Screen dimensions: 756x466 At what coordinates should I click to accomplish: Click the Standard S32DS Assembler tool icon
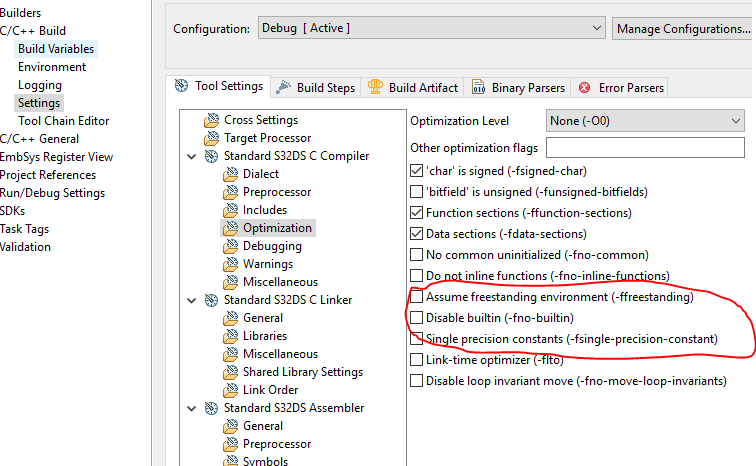[x=211, y=408]
